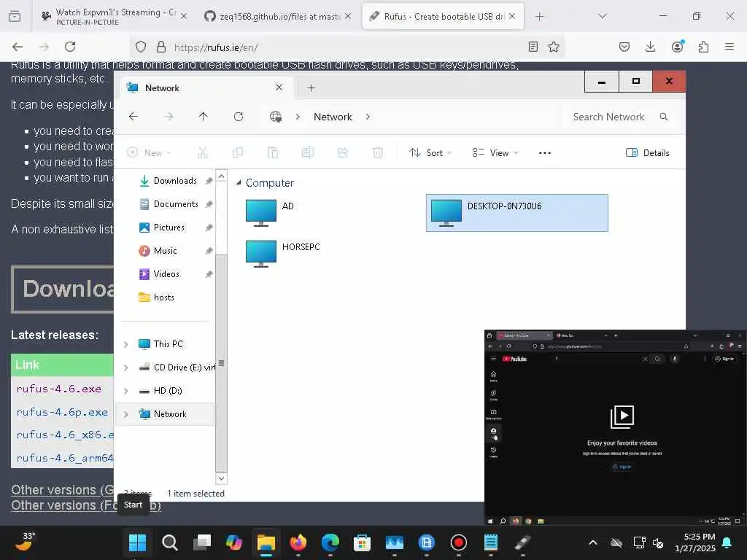Screen dimensions: 747x560
Task: Open the Sort dropdown
Action: 430,152
